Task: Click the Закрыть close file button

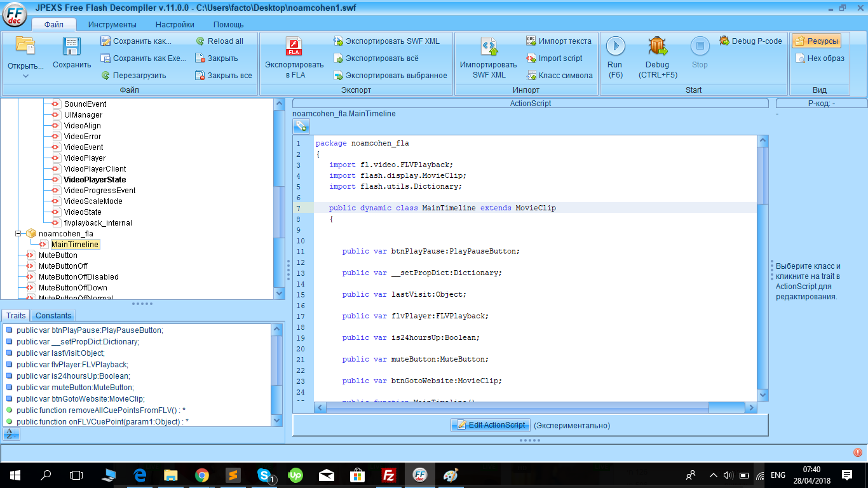Action: pyautogui.click(x=217, y=58)
